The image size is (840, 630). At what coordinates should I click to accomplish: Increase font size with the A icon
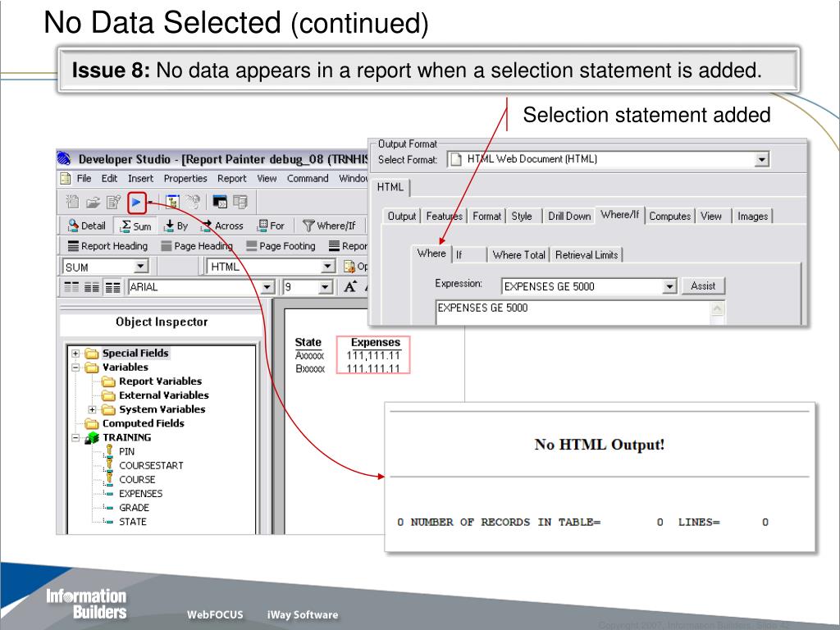click(349, 286)
